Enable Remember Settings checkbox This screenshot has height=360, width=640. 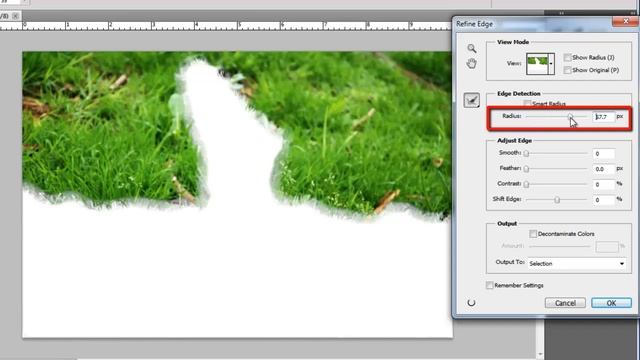(489, 285)
